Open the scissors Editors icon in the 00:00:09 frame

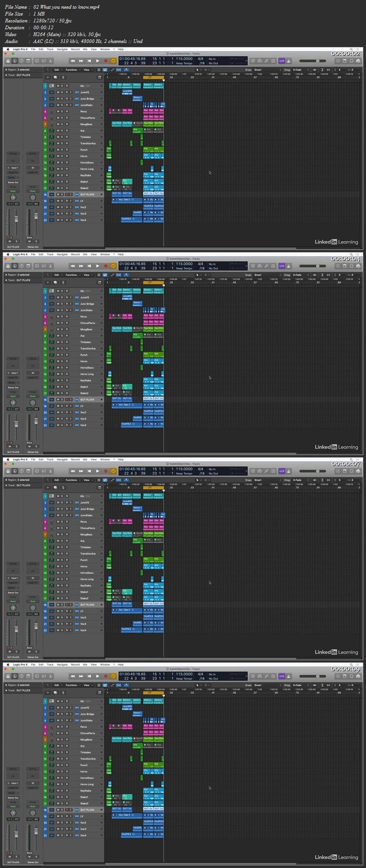point(51,676)
